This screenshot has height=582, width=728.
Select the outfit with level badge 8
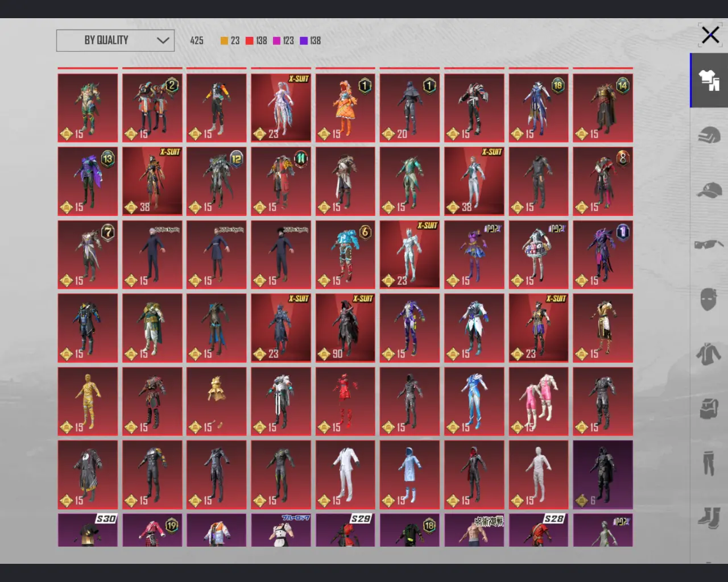click(603, 181)
